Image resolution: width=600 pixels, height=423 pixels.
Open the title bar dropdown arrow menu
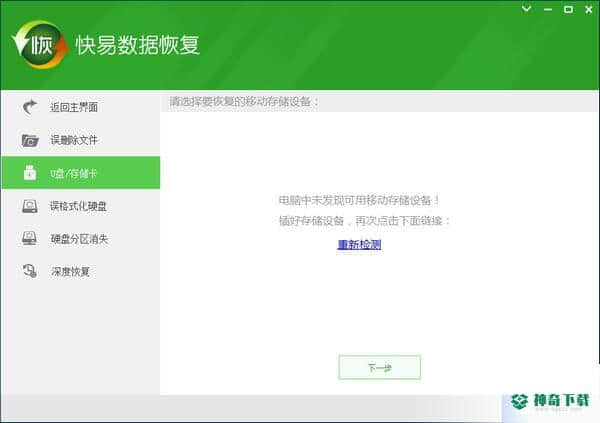click(x=527, y=9)
